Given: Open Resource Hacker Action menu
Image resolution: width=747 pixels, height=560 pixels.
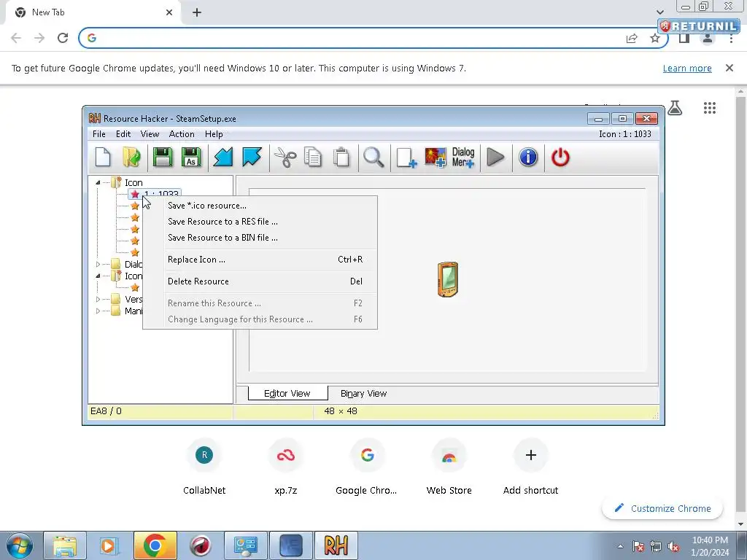Looking at the screenshot, I should click(x=182, y=134).
